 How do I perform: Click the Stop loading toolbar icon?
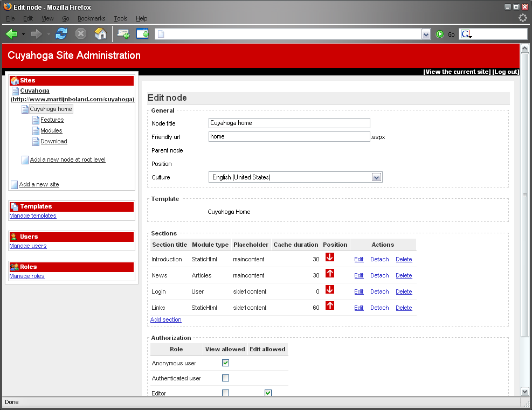(81, 33)
